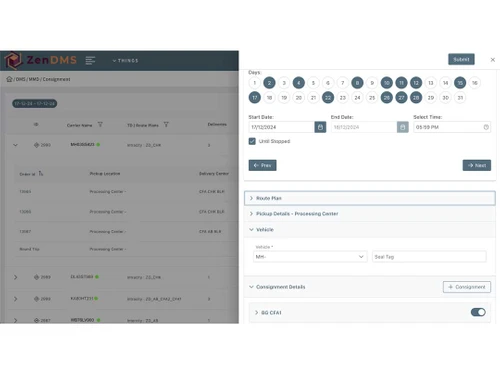The height and width of the screenshot is (375, 500).
Task: Deselect day 15 in Days
Action: [460, 83]
